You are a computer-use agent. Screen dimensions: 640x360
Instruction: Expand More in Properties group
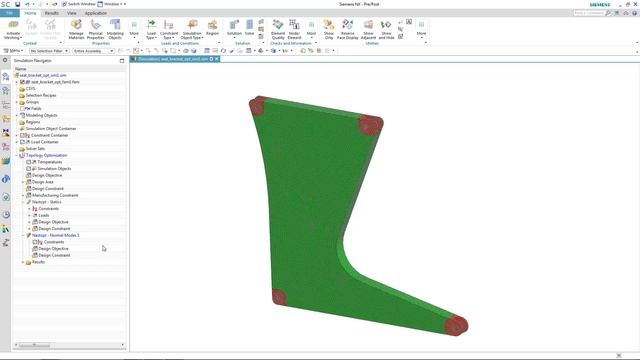tap(134, 29)
